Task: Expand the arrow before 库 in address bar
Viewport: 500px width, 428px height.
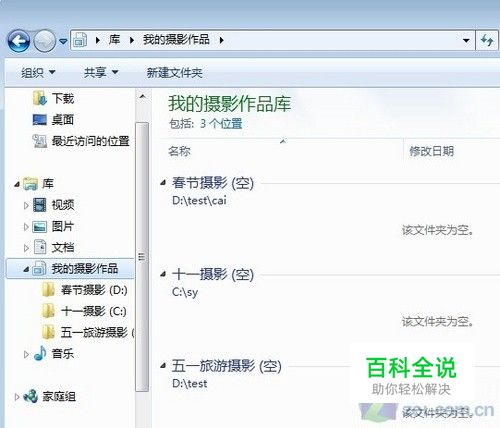Action: [x=98, y=41]
